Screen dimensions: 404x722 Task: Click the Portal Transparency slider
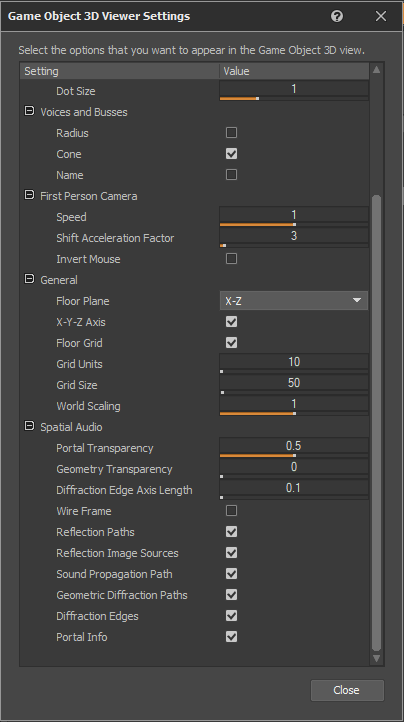[293, 455]
